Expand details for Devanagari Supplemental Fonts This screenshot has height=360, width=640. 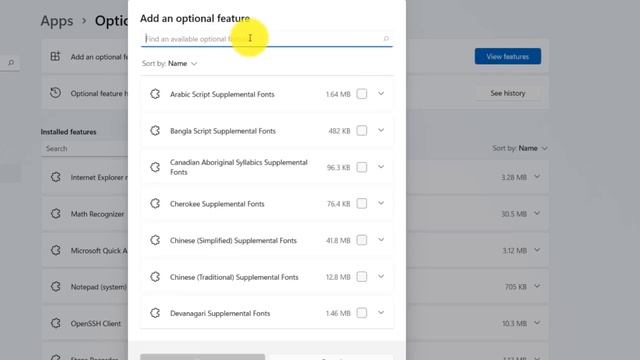click(381, 313)
